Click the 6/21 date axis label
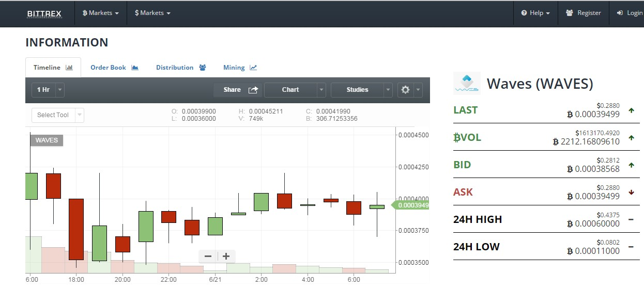This screenshot has height=289, width=644. point(215,279)
